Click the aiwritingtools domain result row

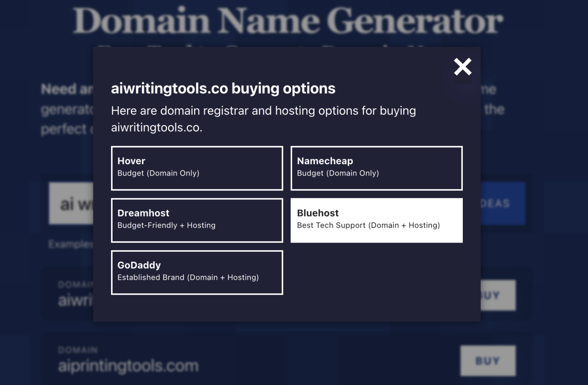click(x=69, y=300)
